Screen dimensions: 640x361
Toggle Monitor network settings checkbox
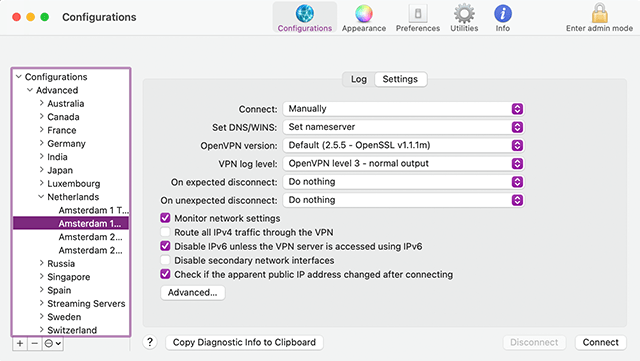coord(165,218)
